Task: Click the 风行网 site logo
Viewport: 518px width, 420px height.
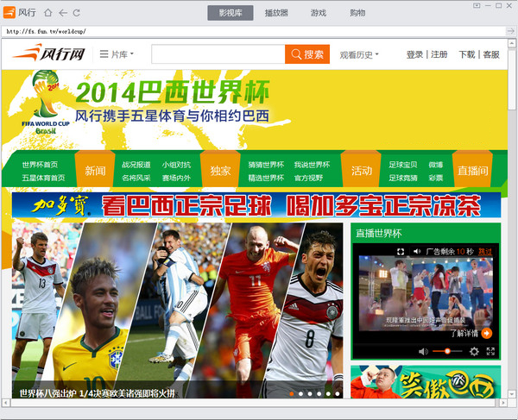Action: click(x=48, y=53)
